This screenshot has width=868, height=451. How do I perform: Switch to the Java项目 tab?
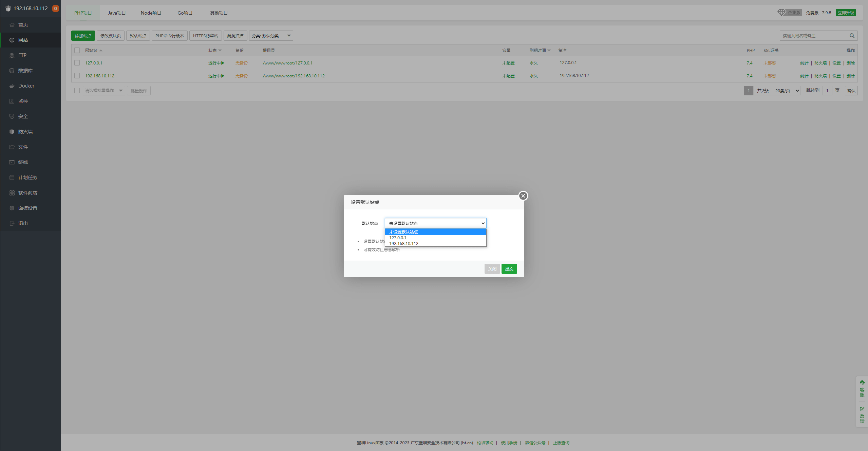tap(117, 13)
